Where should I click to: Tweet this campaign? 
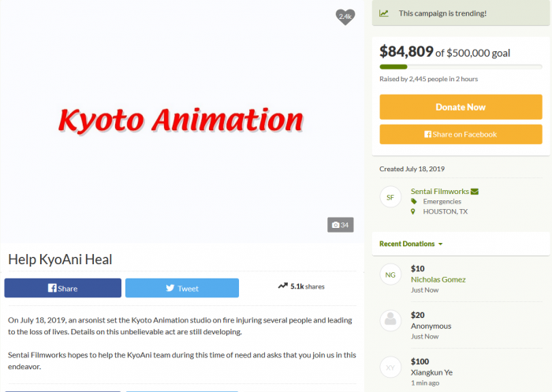181,288
